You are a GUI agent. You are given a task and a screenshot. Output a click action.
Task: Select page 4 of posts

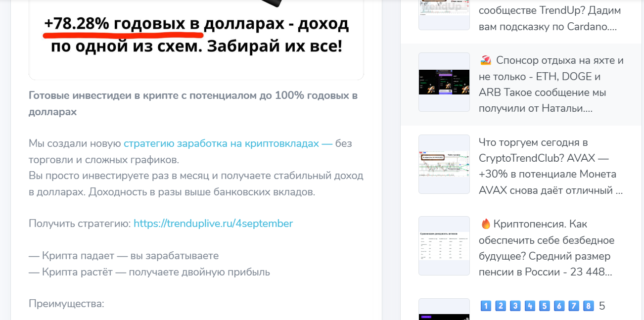(x=529, y=306)
